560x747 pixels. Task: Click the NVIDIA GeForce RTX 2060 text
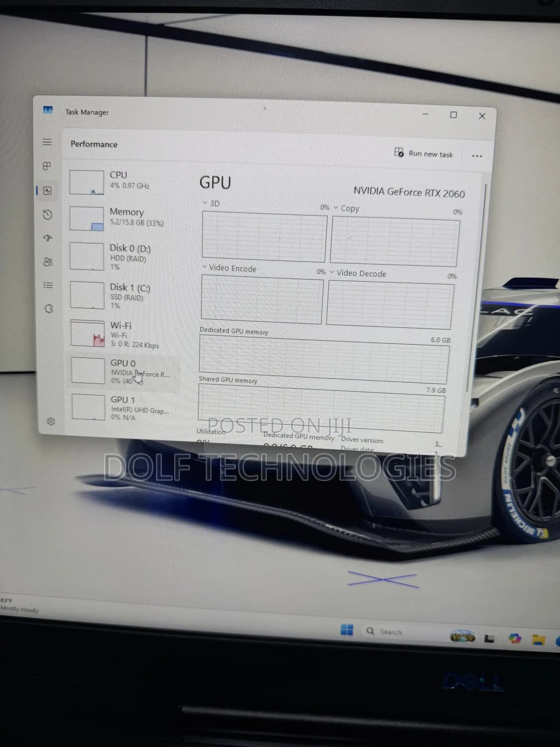click(409, 193)
